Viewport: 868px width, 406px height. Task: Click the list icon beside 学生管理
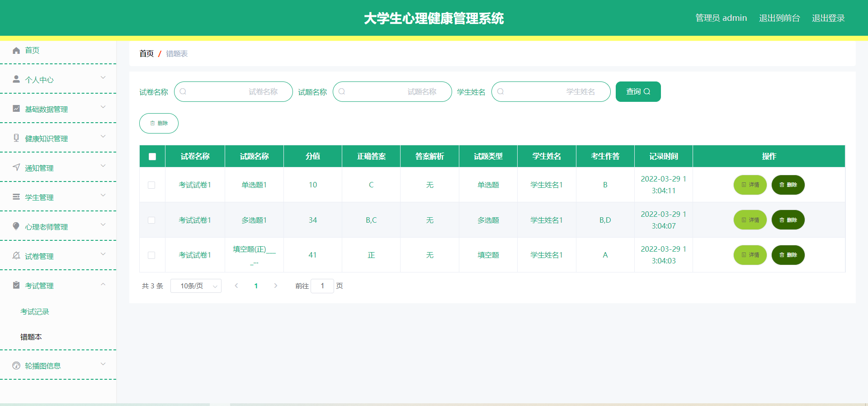[x=16, y=197]
